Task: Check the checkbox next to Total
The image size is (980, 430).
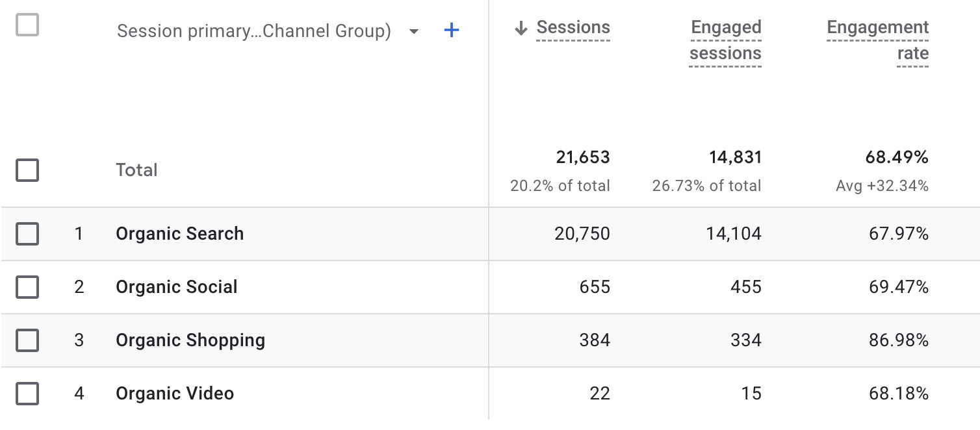Action: [27, 170]
